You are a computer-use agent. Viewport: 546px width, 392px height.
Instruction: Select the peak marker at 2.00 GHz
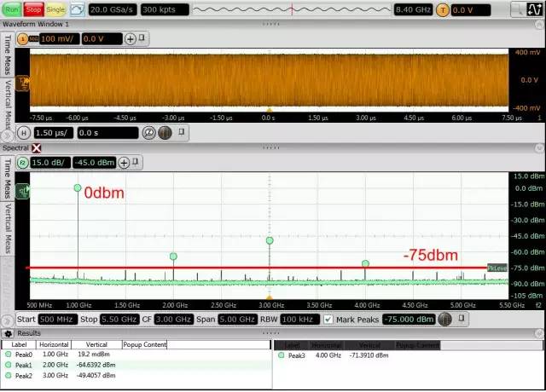point(173,257)
